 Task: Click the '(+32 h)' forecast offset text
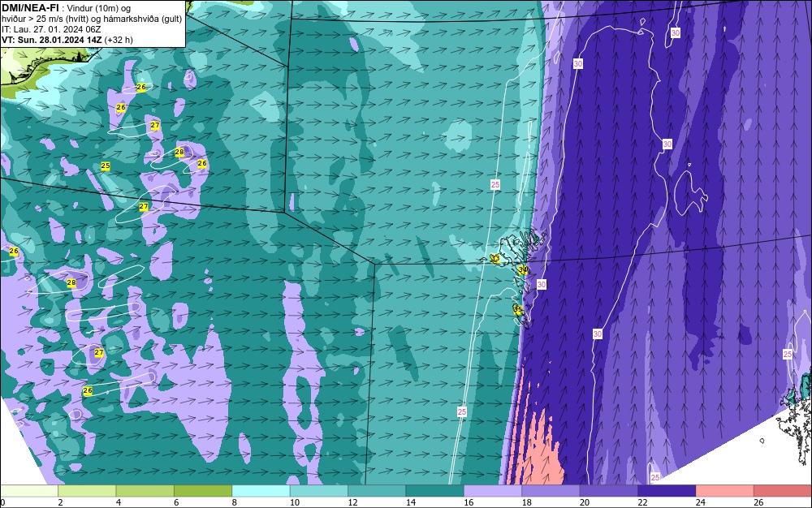coord(119,40)
